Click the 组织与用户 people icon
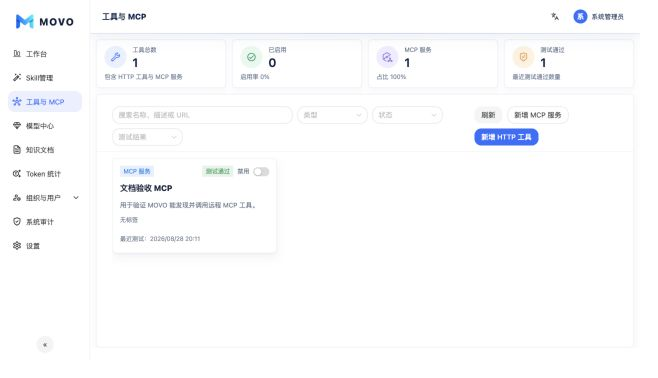The width and height of the screenshot is (658, 378). pos(17,198)
